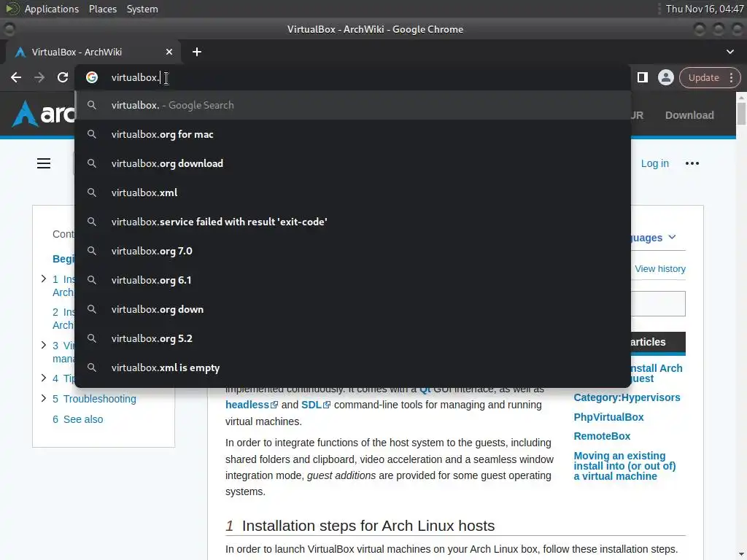Close the VirtualBox - ArchWiki tab

(x=169, y=52)
